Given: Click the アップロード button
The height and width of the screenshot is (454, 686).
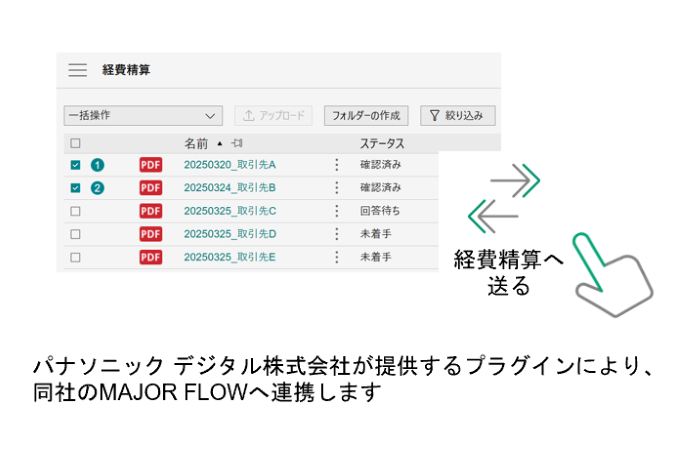Looking at the screenshot, I should click(x=273, y=116).
